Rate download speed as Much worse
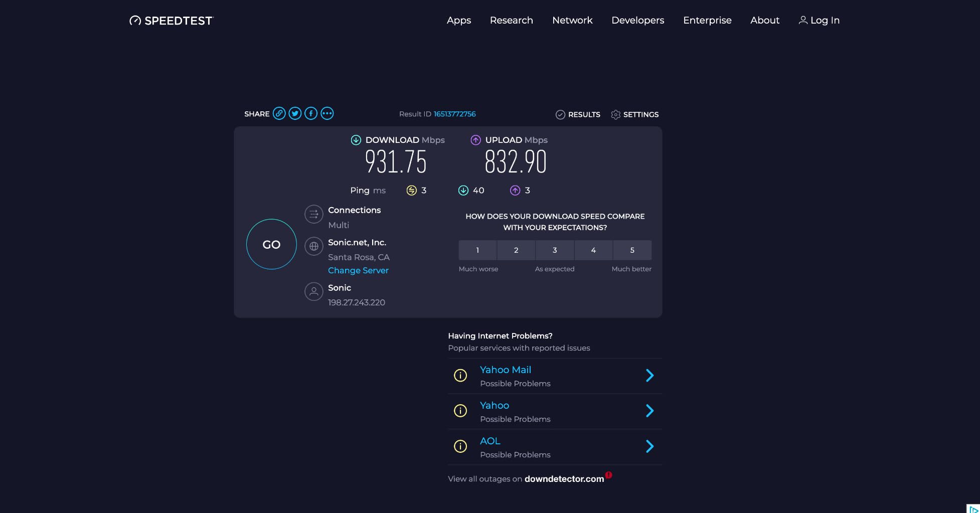 [477, 250]
